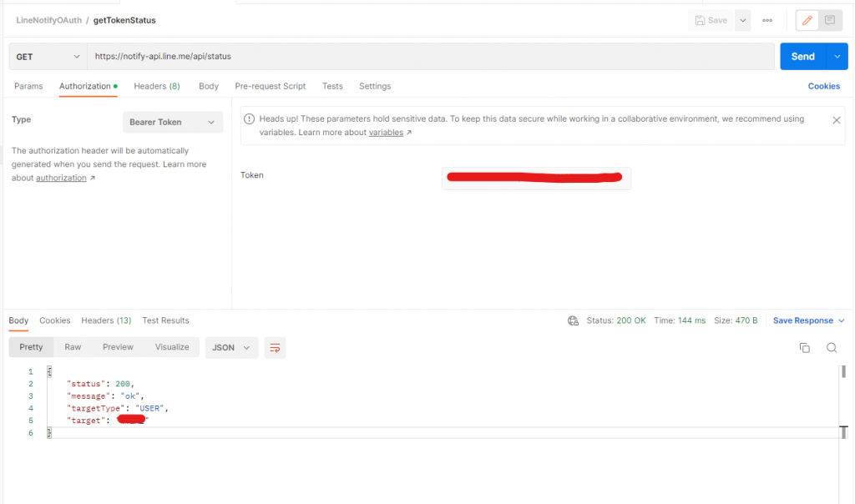
Task: Switch to the Params tab
Action: tap(28, 86)
